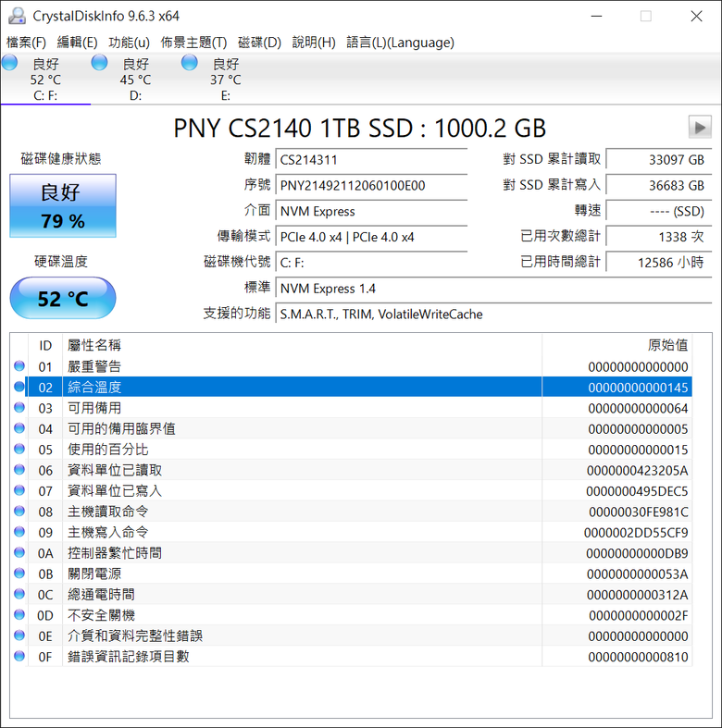The width and height of the screenshot is (722, 728).
Task: Click the total host writes value 36683 GB
Action: (659, 186)
